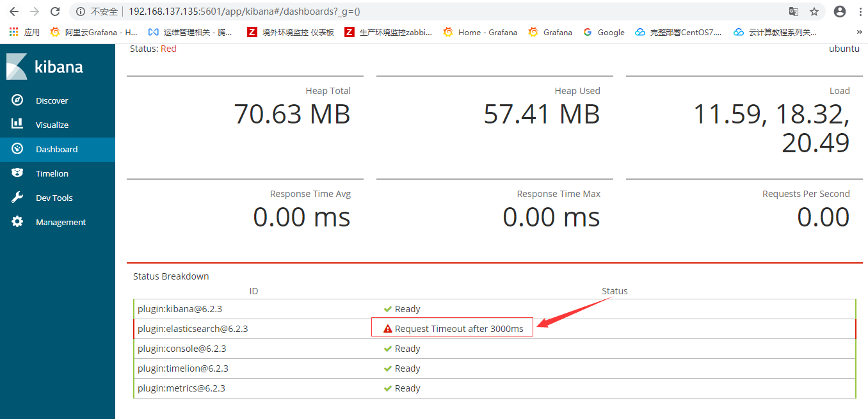Viewport: 868px width, 419px height.
Task: Select Discover in the Kibana sidebar
Action: click(51, 100)
